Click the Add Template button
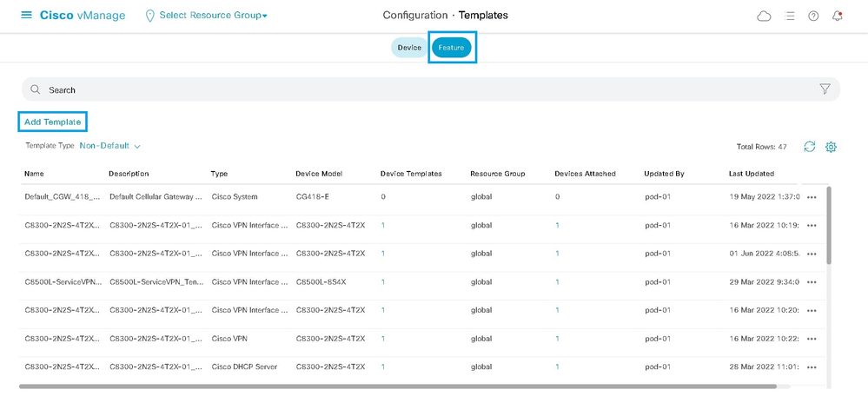The width and height of the screenshot is (868, 416). click(53, 122)
